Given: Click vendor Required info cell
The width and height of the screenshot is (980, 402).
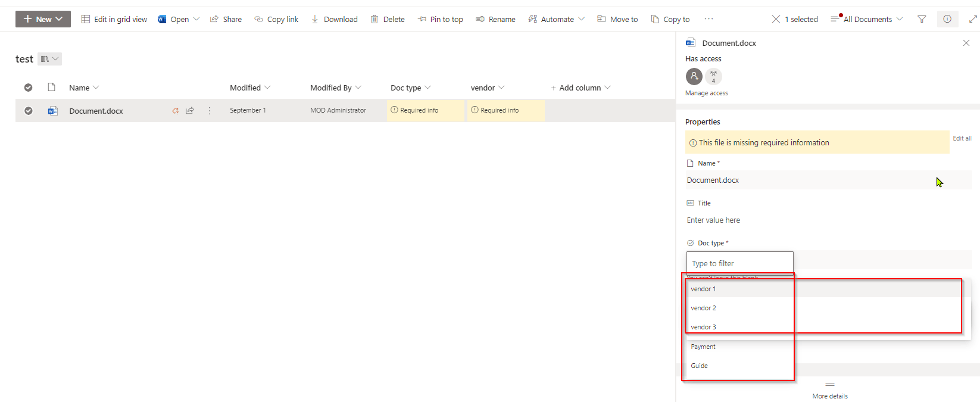Looking at the screenshot, I should [505, 110].
